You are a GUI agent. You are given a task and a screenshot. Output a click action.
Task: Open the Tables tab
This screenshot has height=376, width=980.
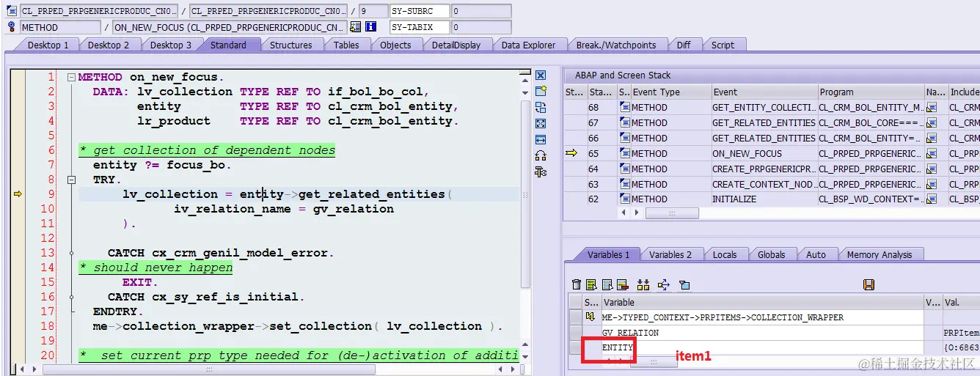346,45
